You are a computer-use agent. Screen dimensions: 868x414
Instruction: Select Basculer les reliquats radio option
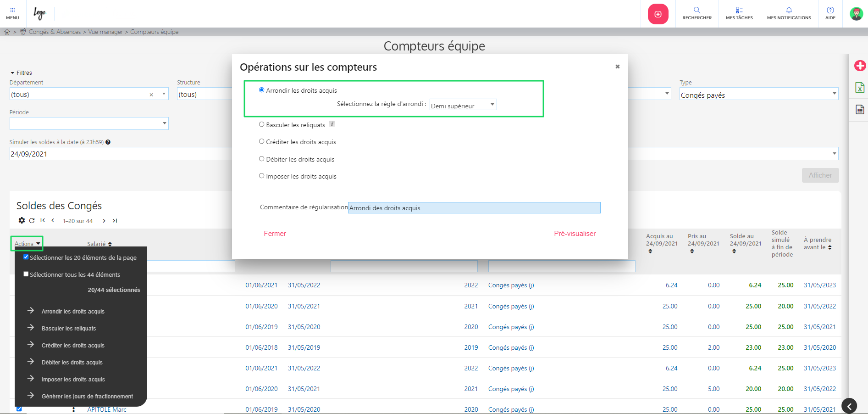pyautogui.click(x=262, y=124)
